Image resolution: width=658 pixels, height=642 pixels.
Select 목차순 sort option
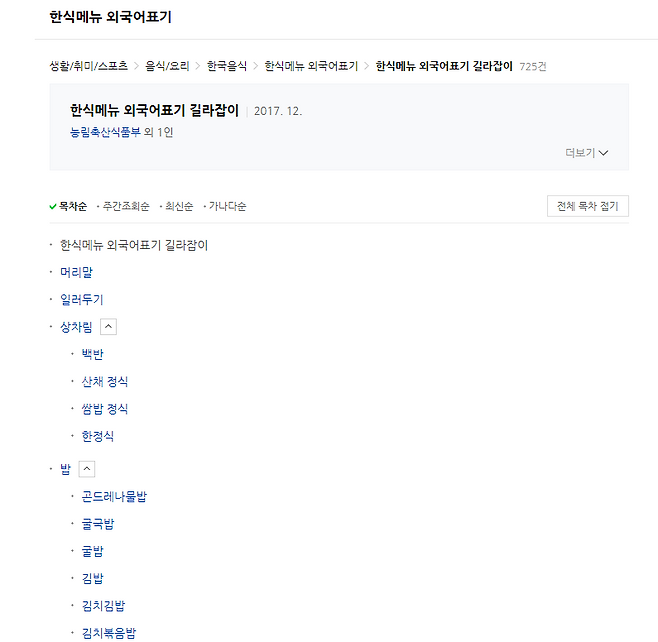point(72,206)
